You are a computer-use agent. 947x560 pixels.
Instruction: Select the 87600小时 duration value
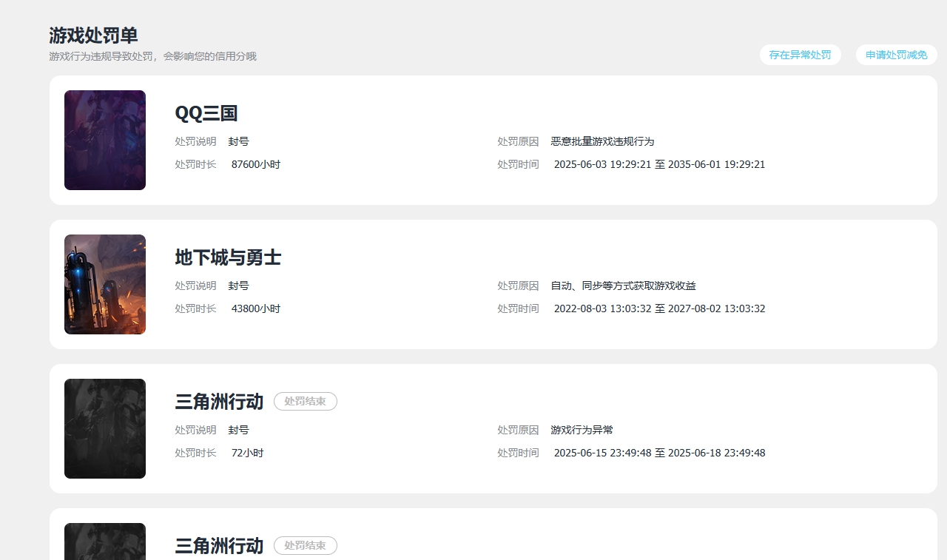[x=256, y=164]
